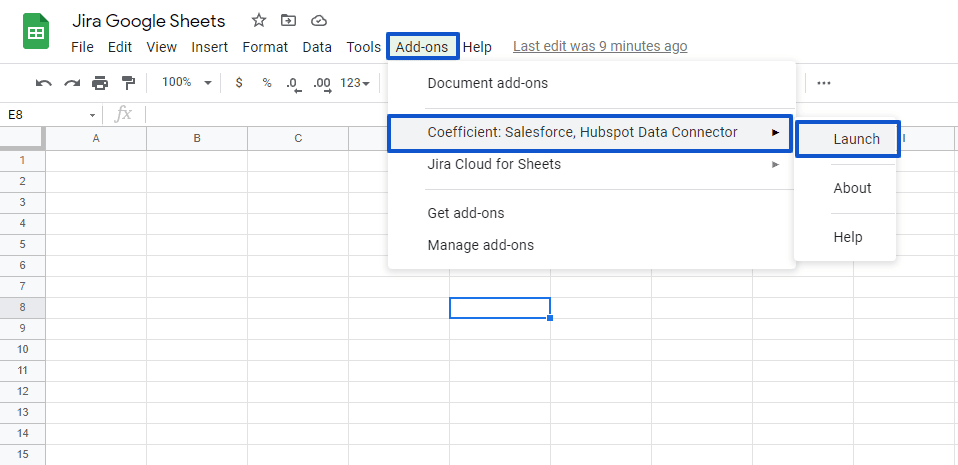Click the move to folder icon

[x=288, y=21]
